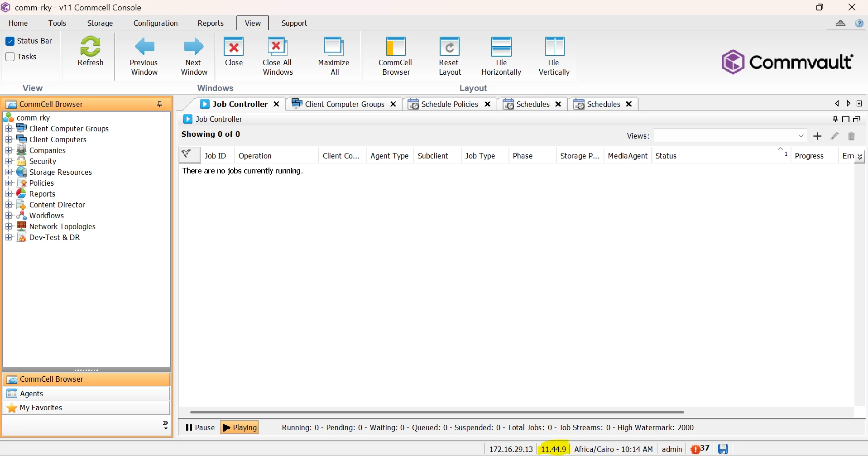This screenshot has width=868, height=456.
Task: Collapse the ribbon with the up arrow
Action: (x=840, y=23)
